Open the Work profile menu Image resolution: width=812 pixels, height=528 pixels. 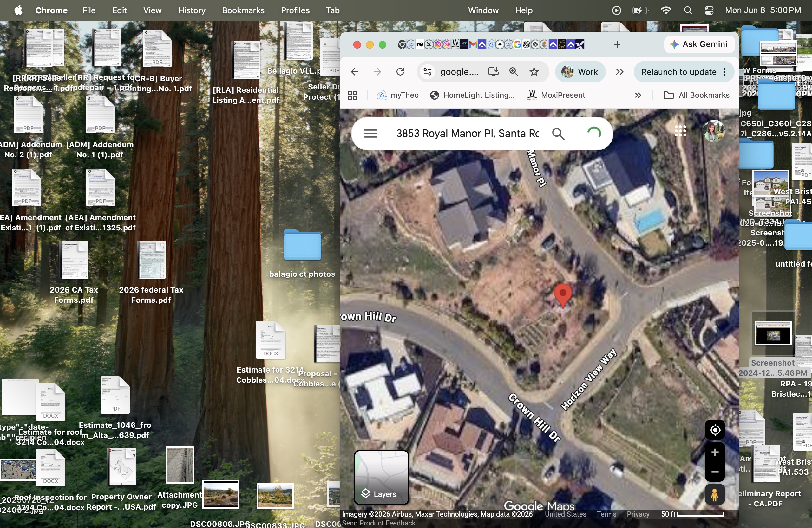point(580,72)
